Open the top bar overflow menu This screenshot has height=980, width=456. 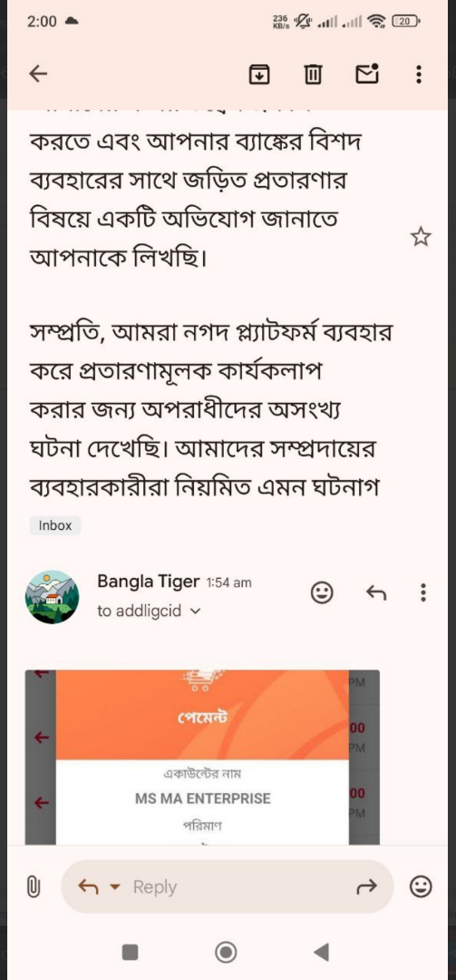tap(419, 74)
